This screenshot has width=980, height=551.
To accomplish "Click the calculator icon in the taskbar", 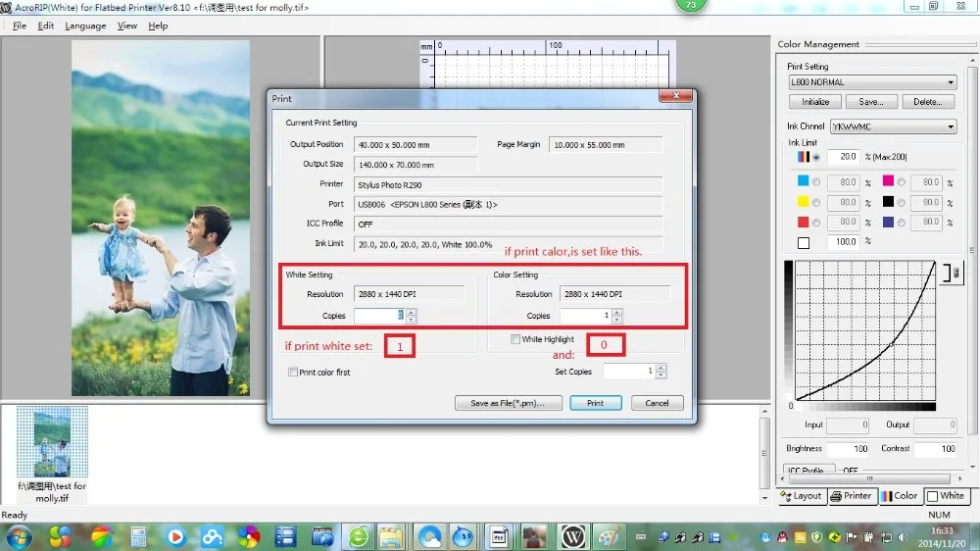I will click(x=138, y=536).
